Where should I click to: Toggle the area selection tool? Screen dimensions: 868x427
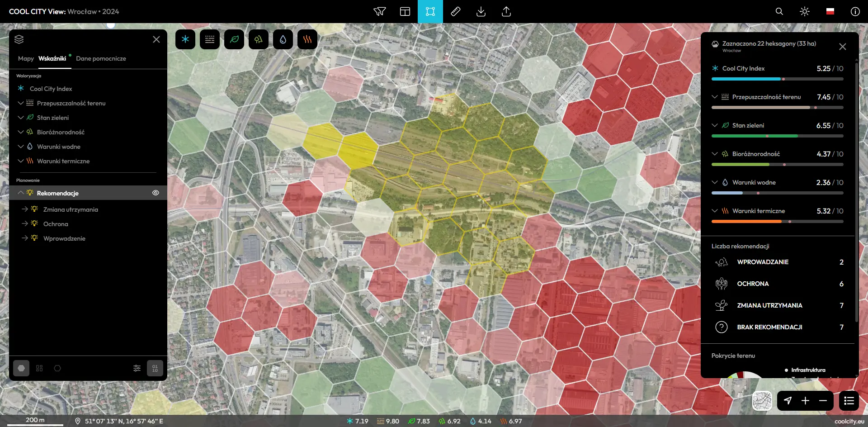click(430, 11)
